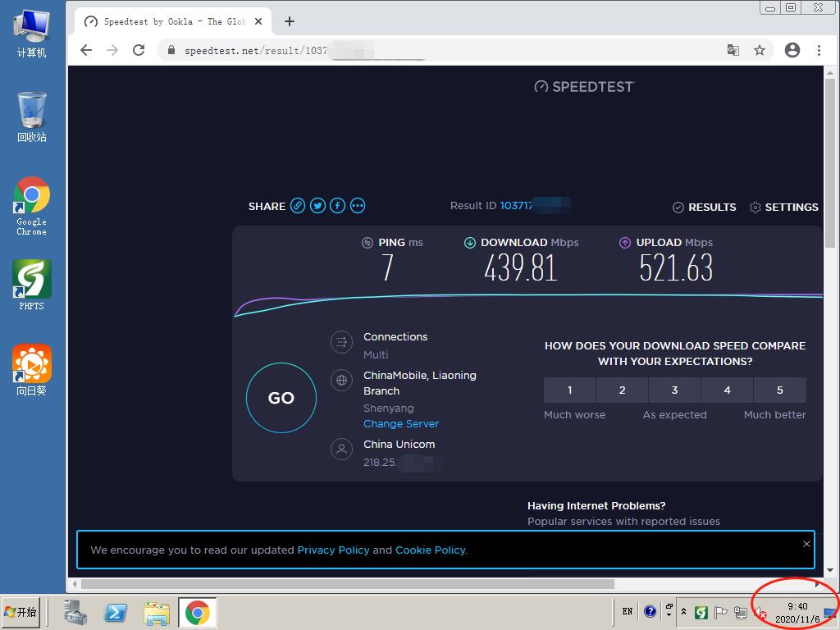
Task: Open a new browser tab
Action: pos(290,21)
